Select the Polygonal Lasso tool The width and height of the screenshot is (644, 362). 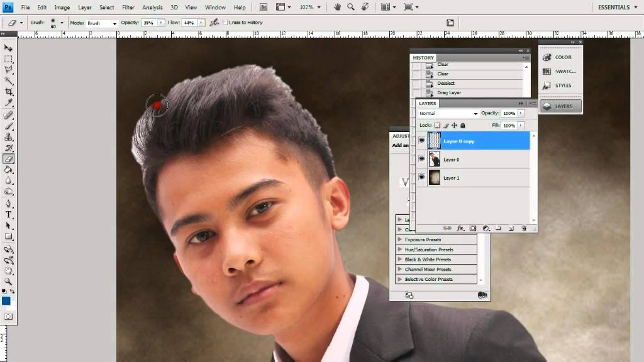point(8,70)
